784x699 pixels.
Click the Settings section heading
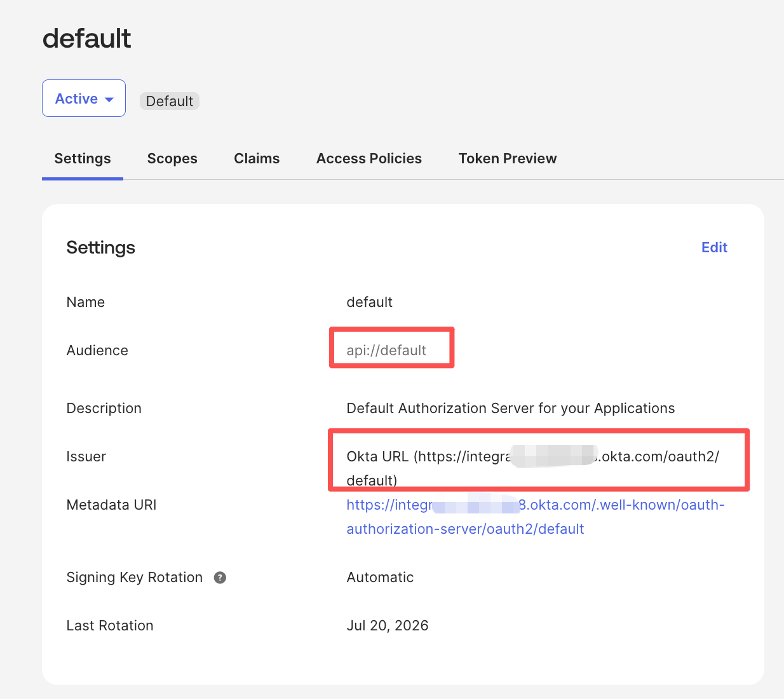click(101, 248)
